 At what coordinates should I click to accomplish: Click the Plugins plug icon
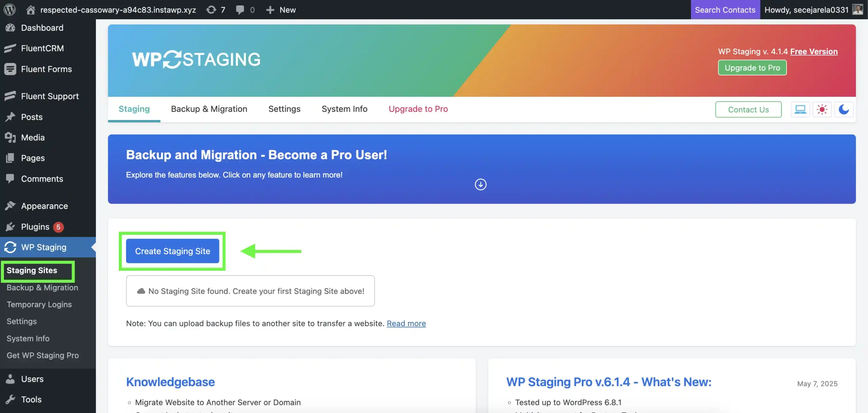point(10,226)
